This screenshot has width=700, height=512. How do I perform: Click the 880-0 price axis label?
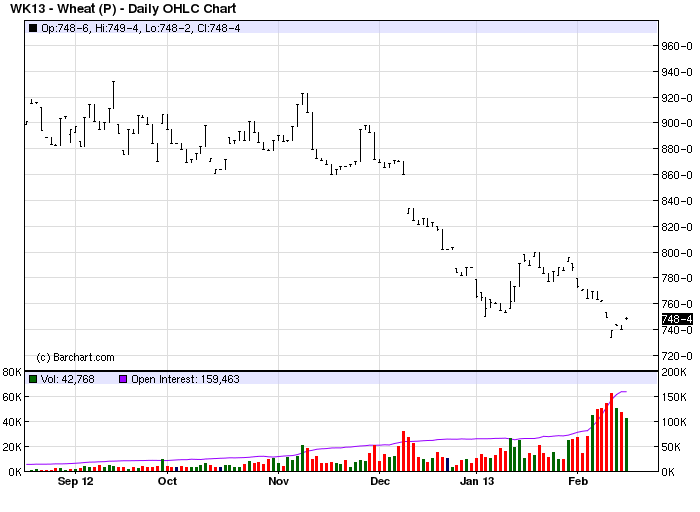[677, 149]
